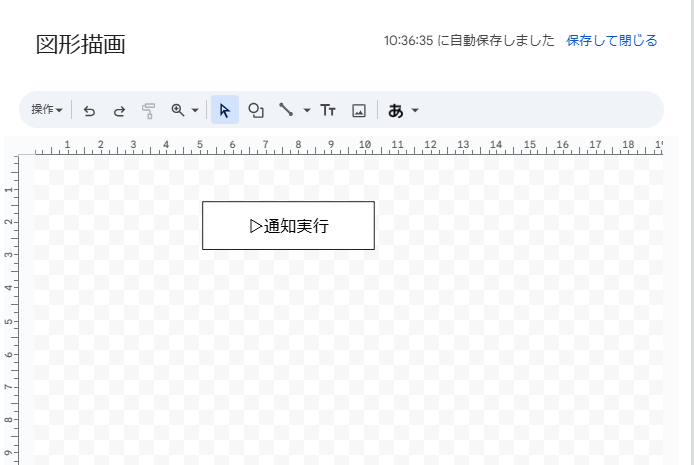
Task: Click the 図形描画 dialog title
Action: 81,44
